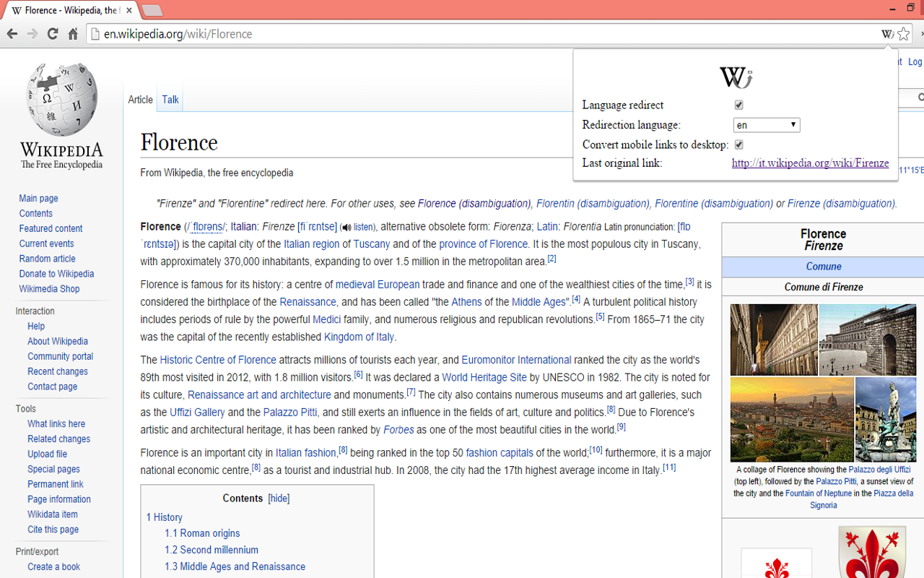Viewport: 924px width, 578px height.
Task: Click footnote reference [2]
Action: tap(552, 259)
